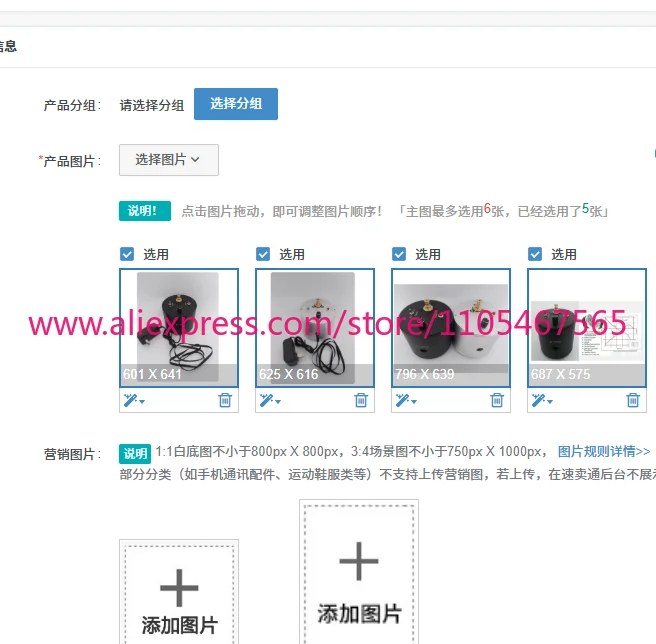This screenshot has height=644, width=656.
Task: Select the 625 X 616 product thumbnail
Action: coord(315,328)
